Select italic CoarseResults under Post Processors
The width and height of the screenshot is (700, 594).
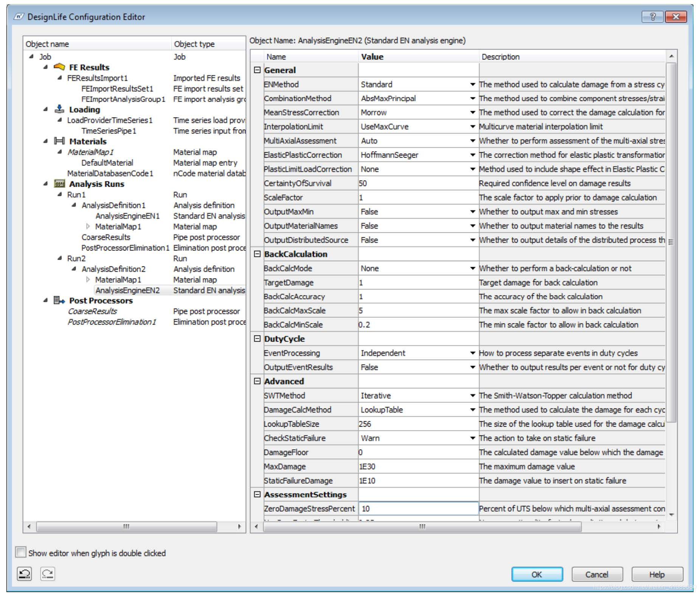click(x=92, y=311)
